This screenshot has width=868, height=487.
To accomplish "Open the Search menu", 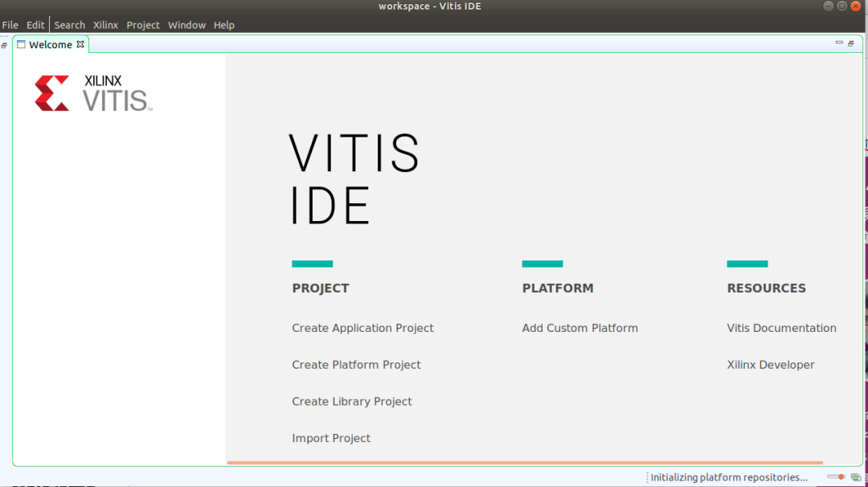I will pyautogui.click(x=70, y=25).
